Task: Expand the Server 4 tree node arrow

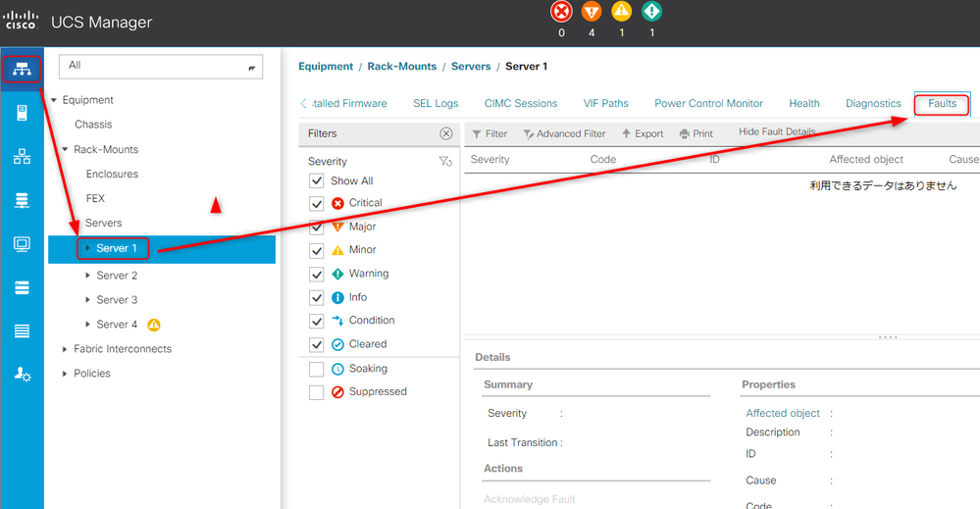Action: coord(87,325)
